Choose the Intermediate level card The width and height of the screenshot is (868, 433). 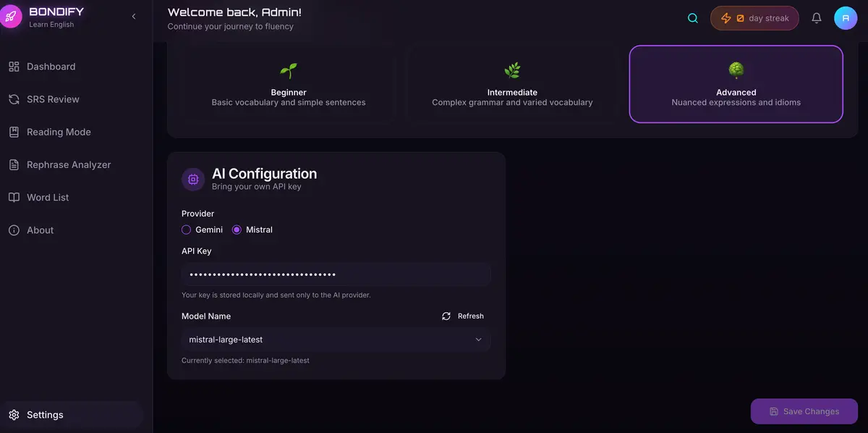[x=512, y=84]
